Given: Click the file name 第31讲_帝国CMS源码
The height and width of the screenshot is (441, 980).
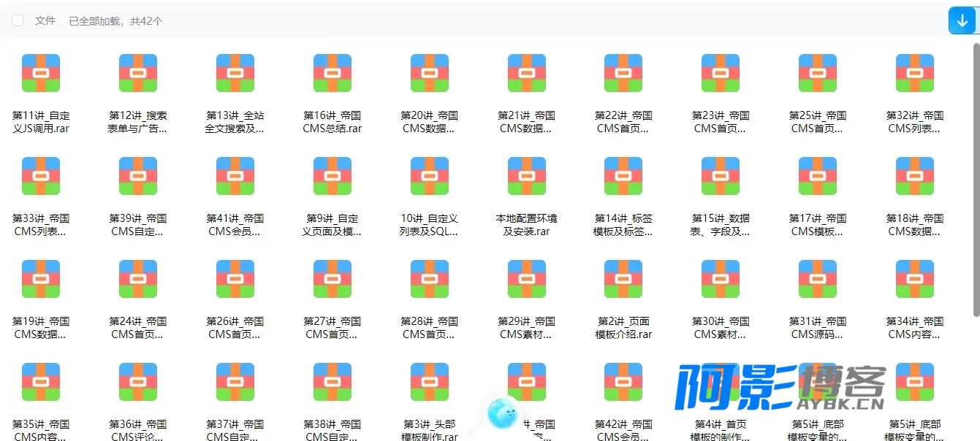Looking at the screenshot, I should point(818,328).
